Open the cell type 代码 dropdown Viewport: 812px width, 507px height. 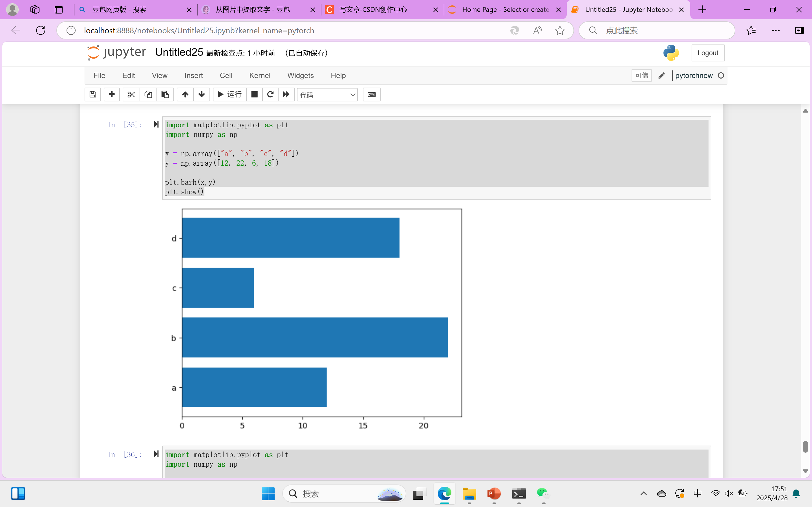327,95
